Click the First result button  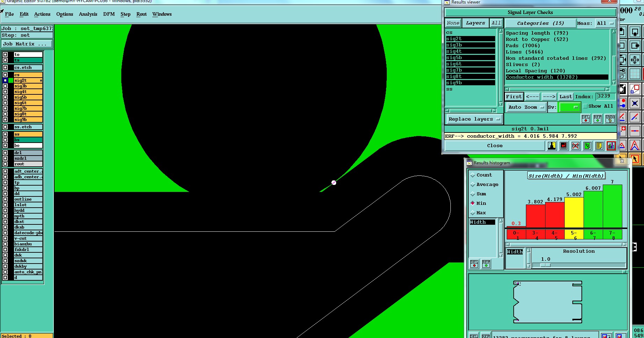514,97
